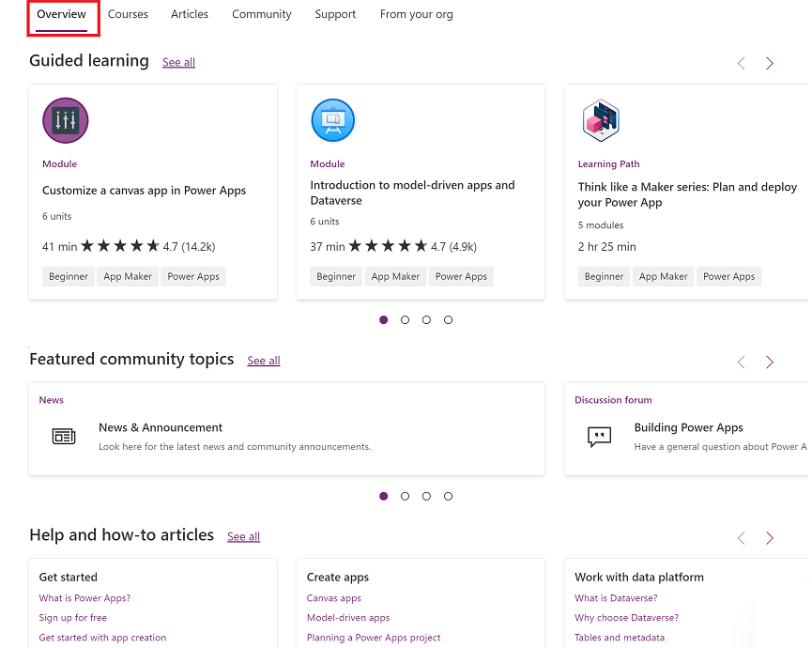Open Customize a canvas app in Power Apps card
812x648 pixels.
[153, 193]
